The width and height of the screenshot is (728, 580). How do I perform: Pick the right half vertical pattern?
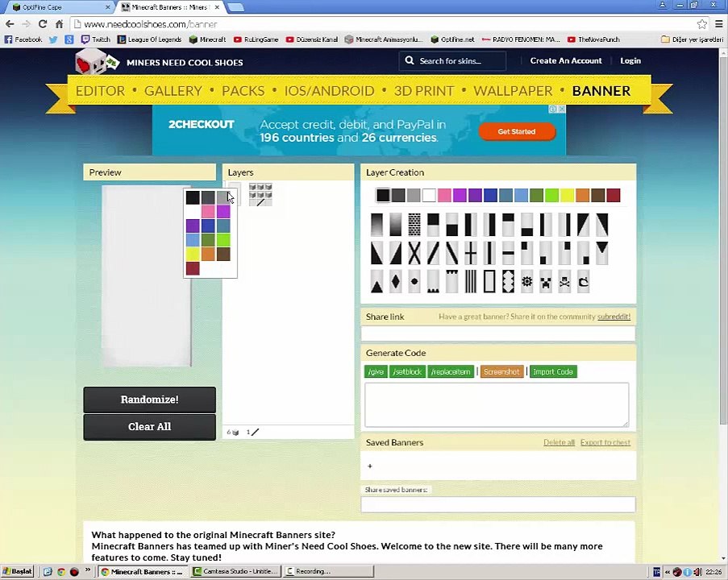[489, 225]
